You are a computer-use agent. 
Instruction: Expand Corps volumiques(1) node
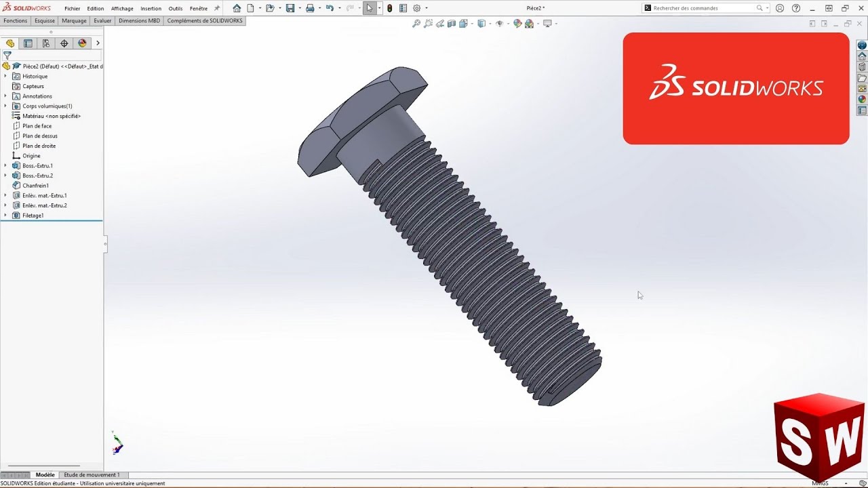[5, 106]
